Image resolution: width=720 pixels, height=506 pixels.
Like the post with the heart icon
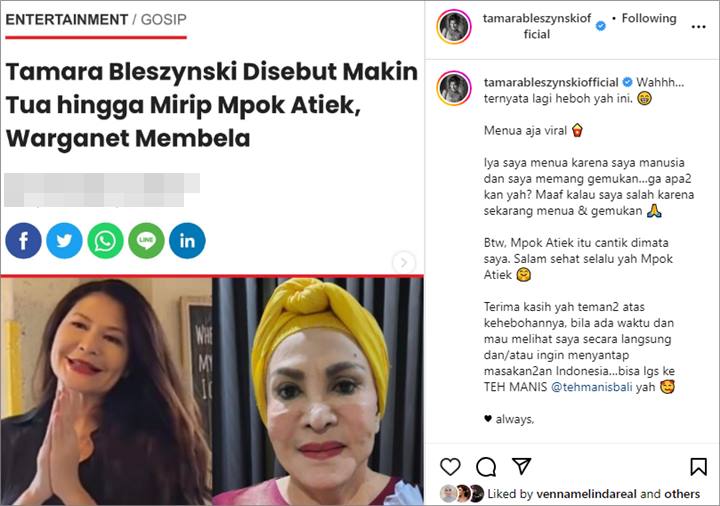click(450, 467)
